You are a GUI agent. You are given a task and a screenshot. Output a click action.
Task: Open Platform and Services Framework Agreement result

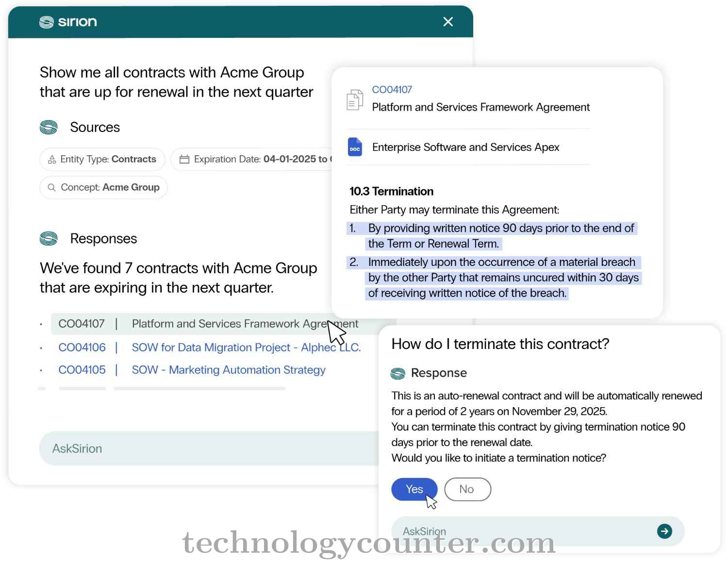pos(245,324)
